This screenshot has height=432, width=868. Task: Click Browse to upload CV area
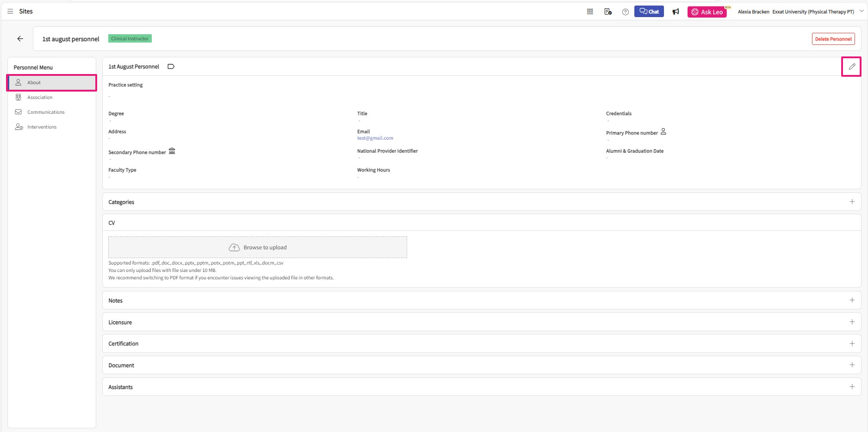[258, 247]
